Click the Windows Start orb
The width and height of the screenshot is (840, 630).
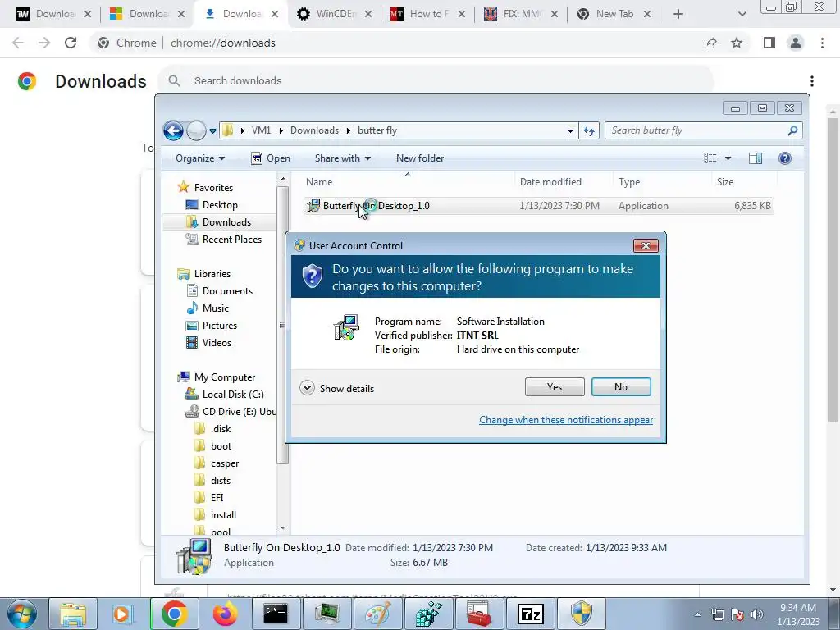point(22,614)
